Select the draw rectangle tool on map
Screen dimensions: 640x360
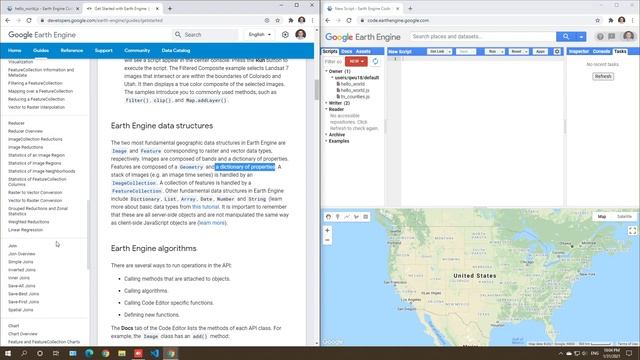click(x=366, y=217)
